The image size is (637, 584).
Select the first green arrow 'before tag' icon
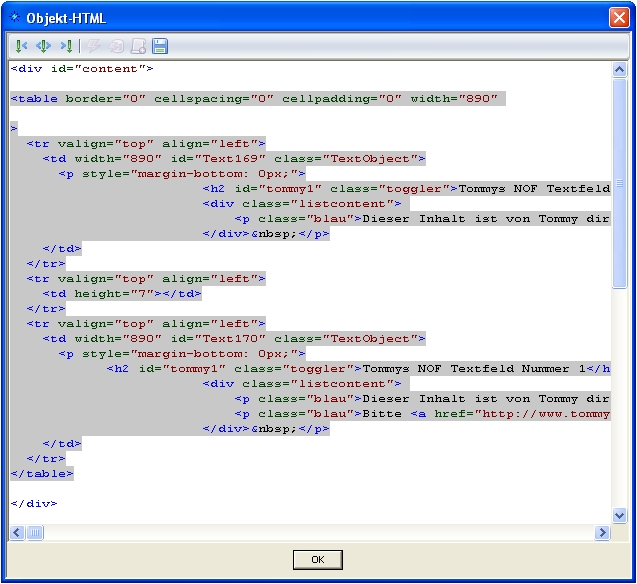pos(21,46)
